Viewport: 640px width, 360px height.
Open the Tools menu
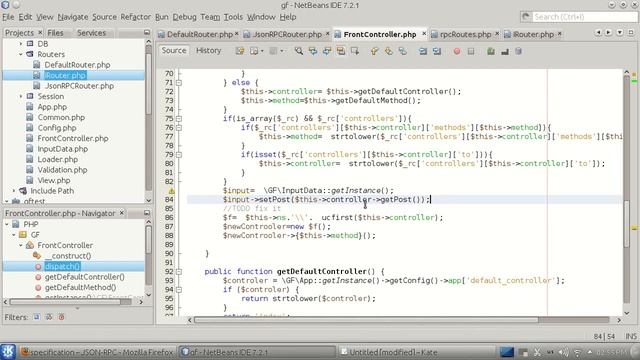(233, 17)
